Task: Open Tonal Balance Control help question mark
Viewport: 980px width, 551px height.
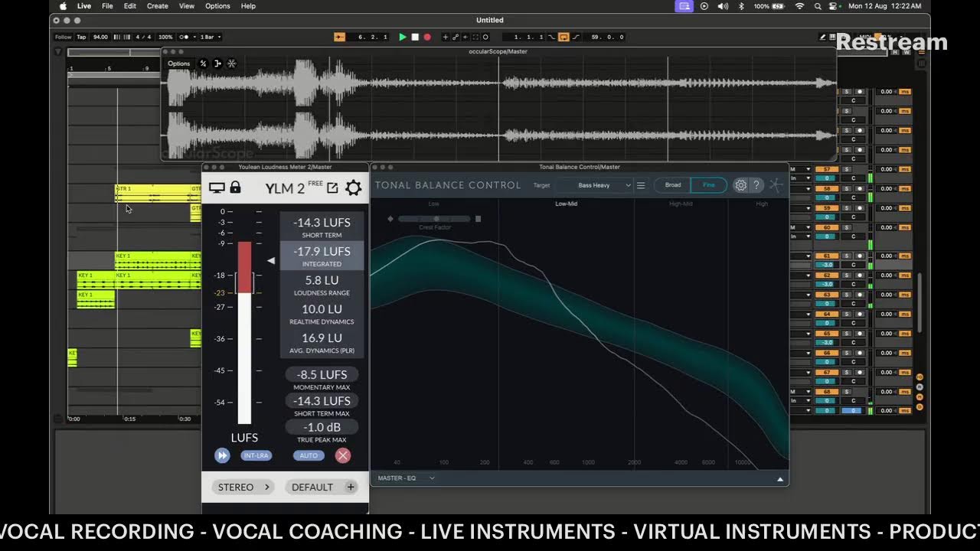Action: pos(756,185)
